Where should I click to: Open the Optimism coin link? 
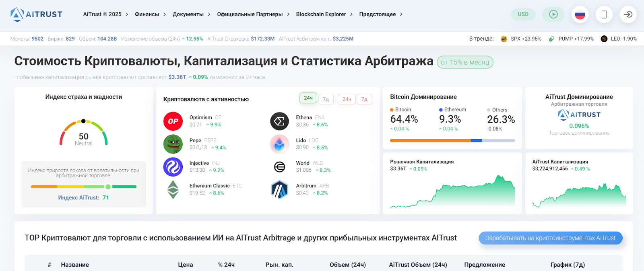200,117
